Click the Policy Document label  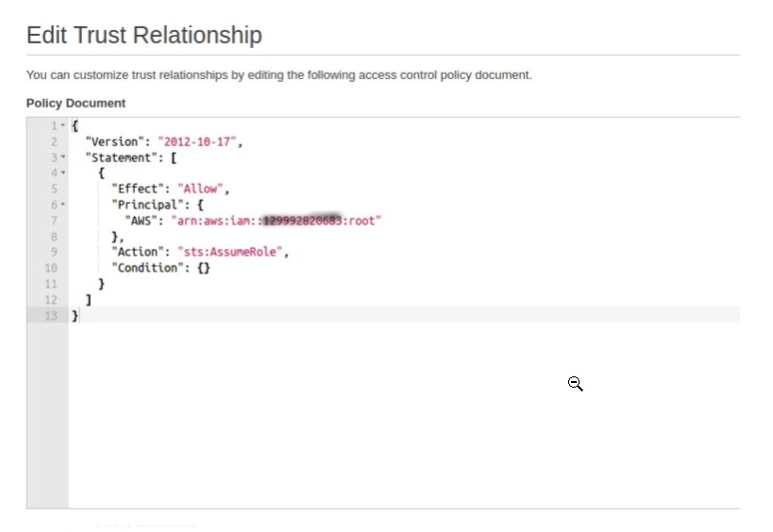pyautogui.click(x=76, y=103)
